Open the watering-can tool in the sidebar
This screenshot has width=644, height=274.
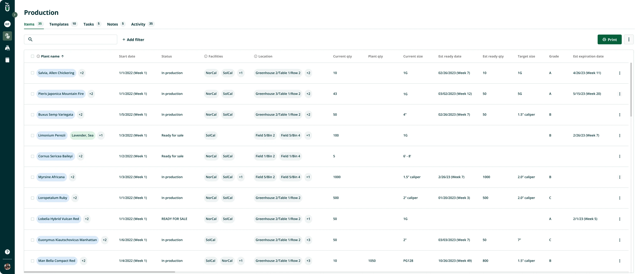[x=7, y=48]
